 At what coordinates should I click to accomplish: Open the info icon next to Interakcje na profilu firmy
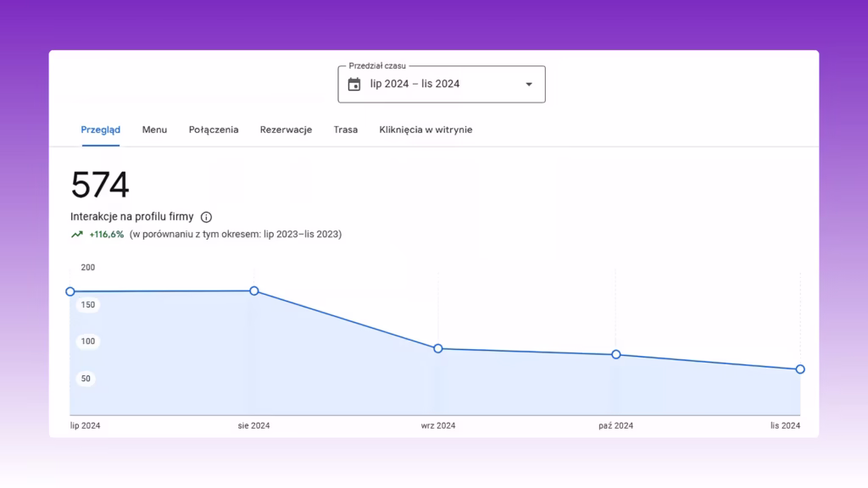[206, 217]
